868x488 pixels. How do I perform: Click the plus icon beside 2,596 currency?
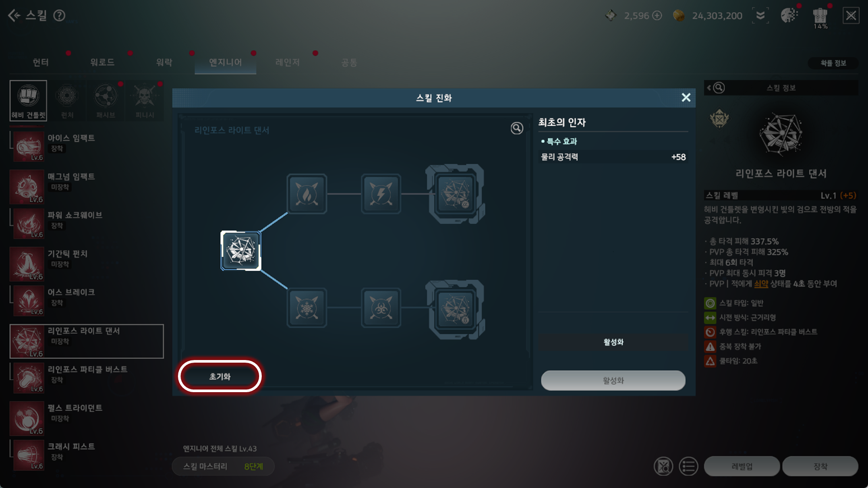coord(658,16)
